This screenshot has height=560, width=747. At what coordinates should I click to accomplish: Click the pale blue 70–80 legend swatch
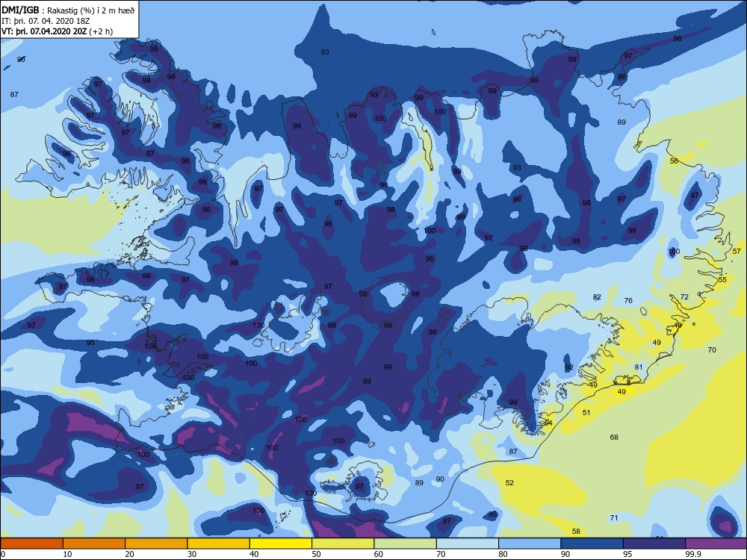click(468, 544)
